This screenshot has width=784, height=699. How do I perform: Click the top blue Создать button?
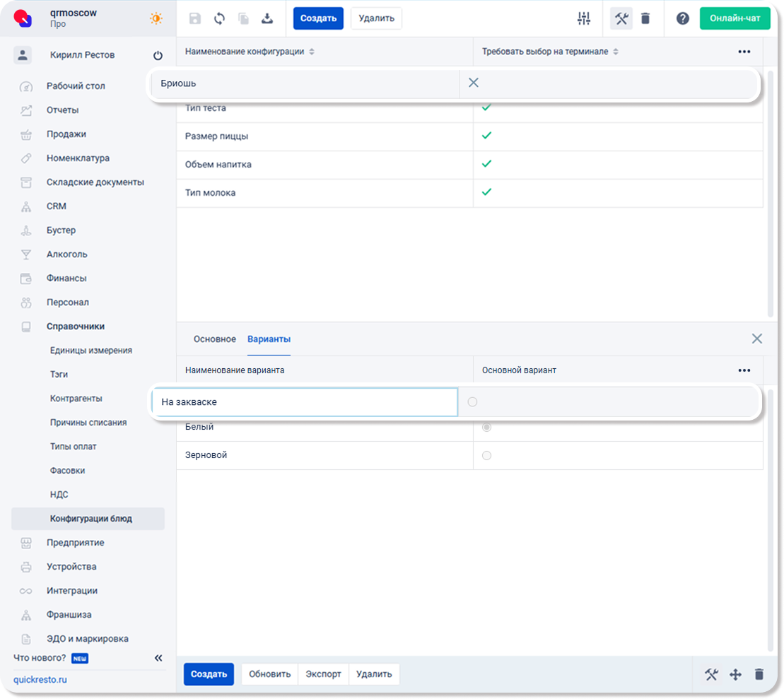coord(318,18)
